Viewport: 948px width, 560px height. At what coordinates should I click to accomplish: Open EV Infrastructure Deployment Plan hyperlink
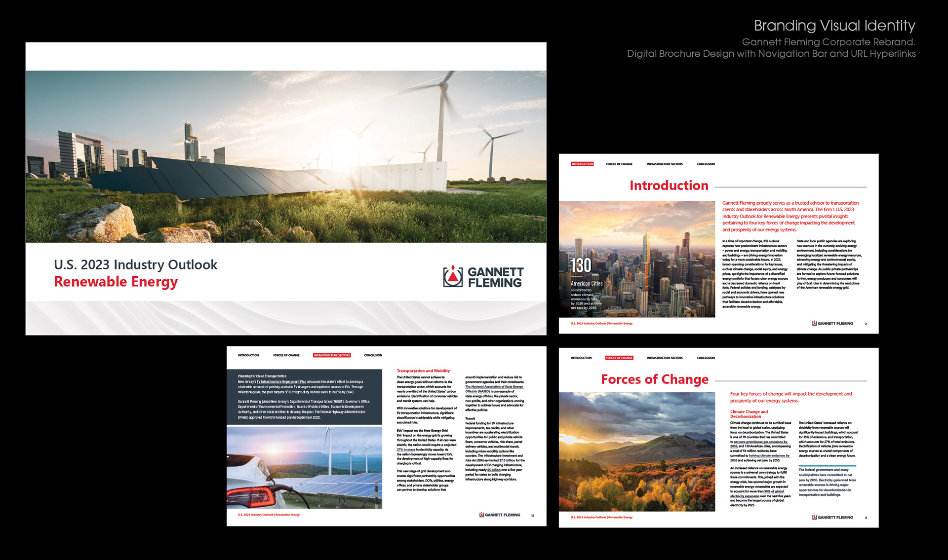281,382
